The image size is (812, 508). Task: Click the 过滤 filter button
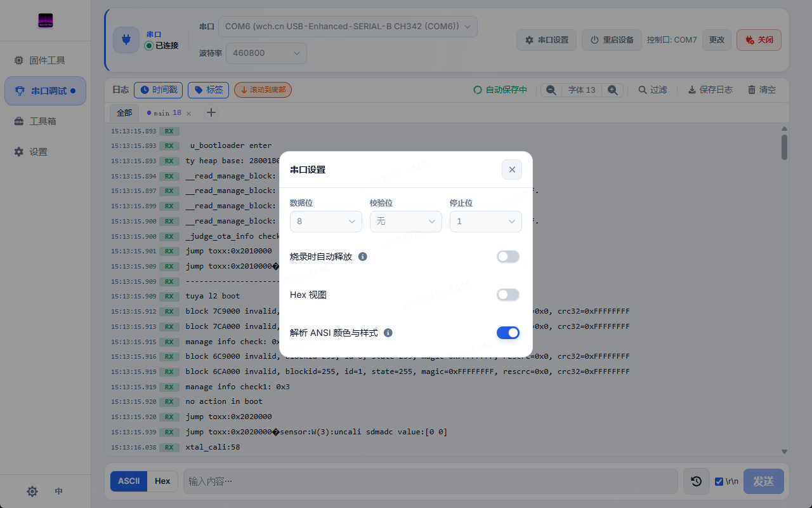pyautogui.click(x=653, y=90)
